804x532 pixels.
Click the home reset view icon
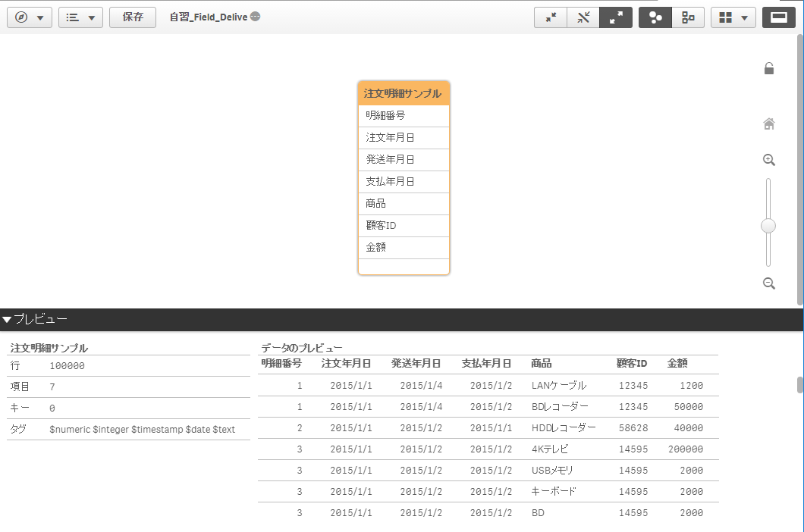tap(768, 124)
